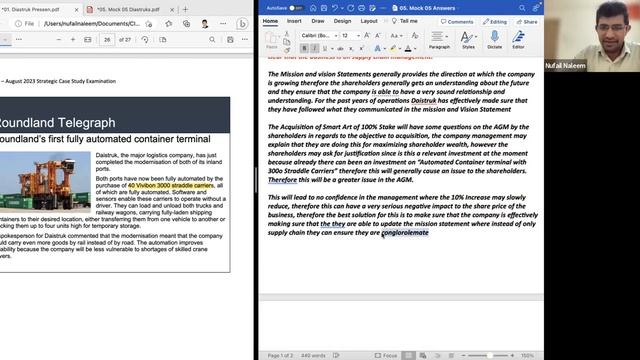
Task: Open the browser profile avatar
Action: 204,24
